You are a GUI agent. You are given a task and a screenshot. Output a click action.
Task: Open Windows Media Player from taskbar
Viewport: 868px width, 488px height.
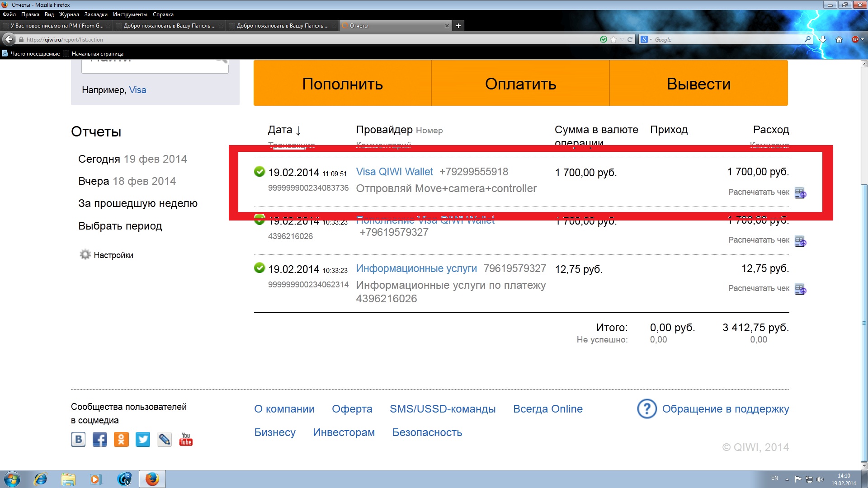point(95,479)
